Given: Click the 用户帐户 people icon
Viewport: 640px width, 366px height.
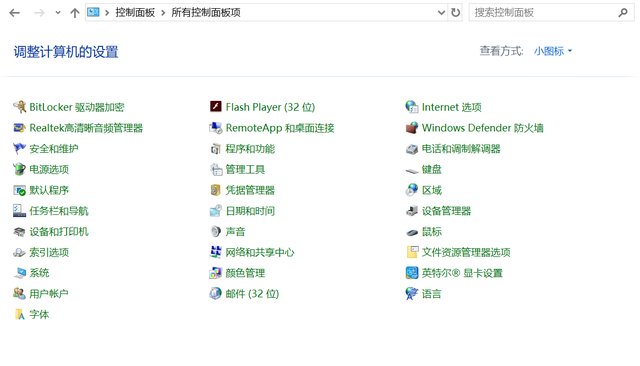Looking at the screenshot, I should (x=19, y=294).
